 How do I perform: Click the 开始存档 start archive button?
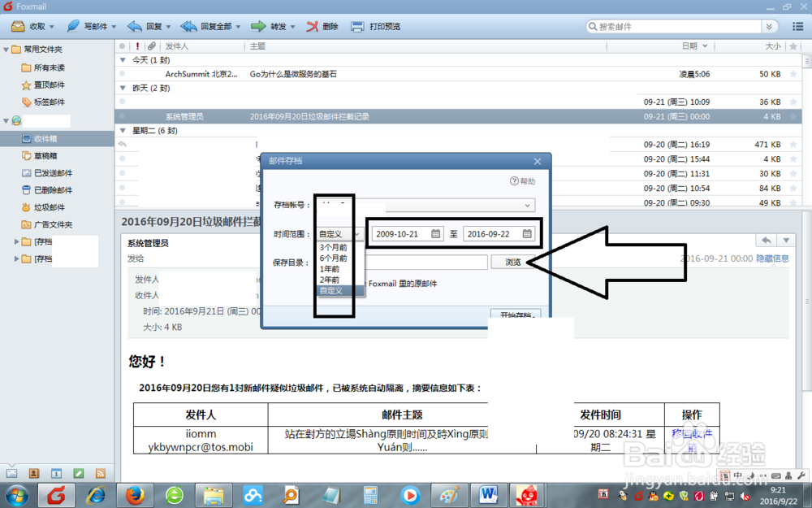[x=516, y=314]
